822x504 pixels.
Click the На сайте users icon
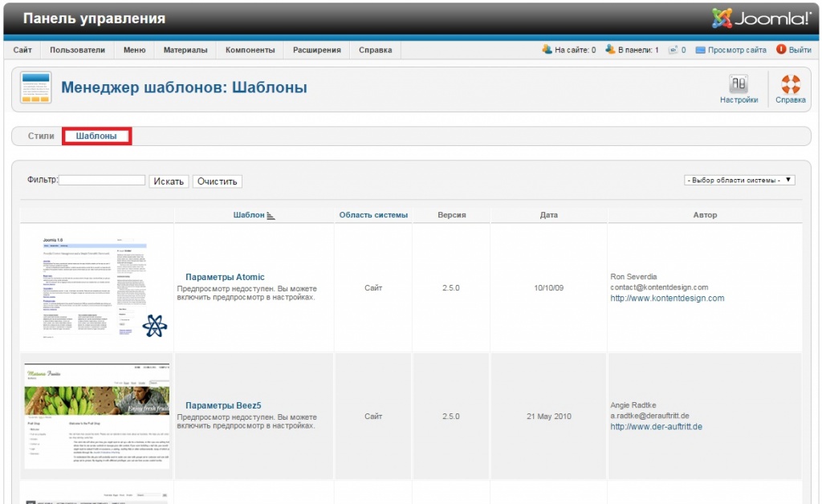click(x=547, y=50)
